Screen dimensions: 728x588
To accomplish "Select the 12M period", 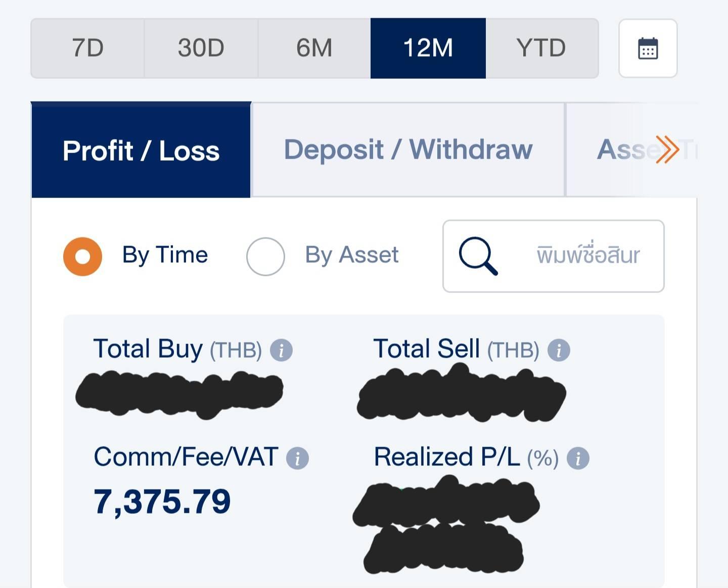I will pyautogui.click(x=428, y=48).
